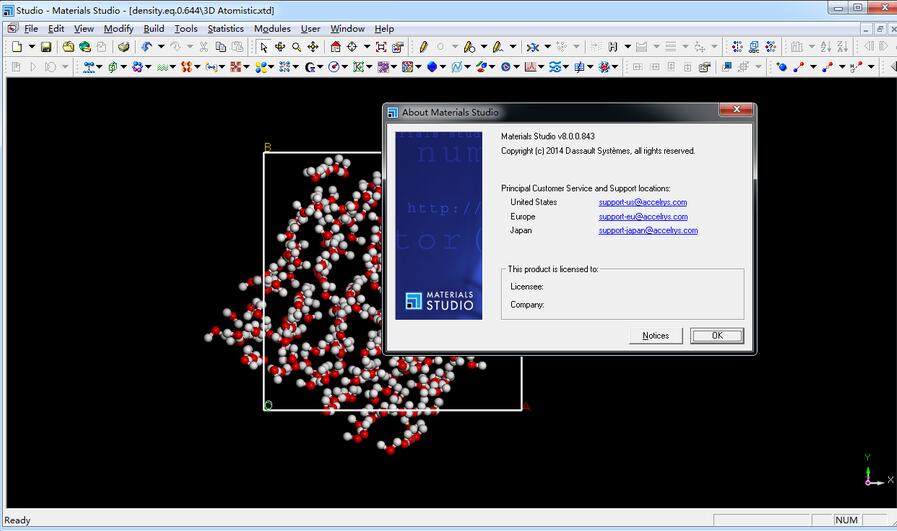
Task: Select the Zoom magnifier tool
Action: pos(296,47)
